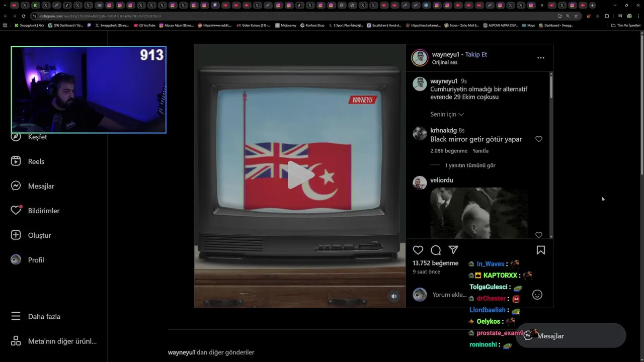Screen dimensions: 644x362
Task: Open the Chrome profile avatar
Action: 629,16
